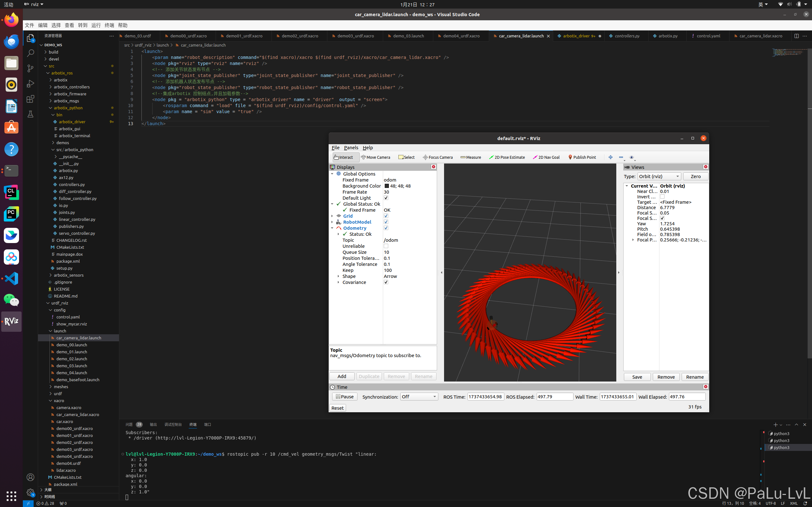The height and width of the screenshot is (507, 812).
Task: Launch Firefox from the Ubuntu dock
Action: coord(11,20)
